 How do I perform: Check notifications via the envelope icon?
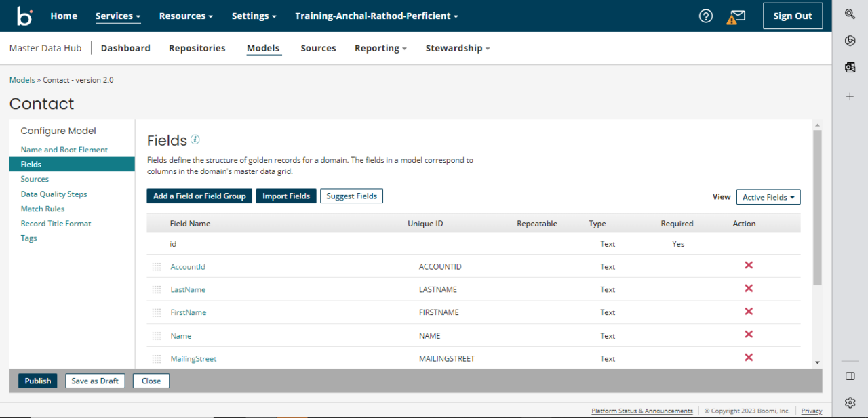(x=736, y=15)
